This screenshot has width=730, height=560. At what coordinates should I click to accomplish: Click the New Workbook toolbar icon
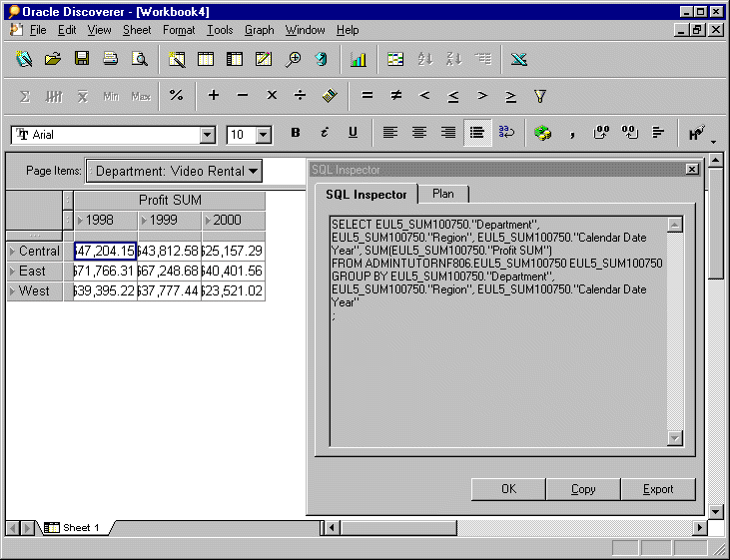click(x=24, y=59)
